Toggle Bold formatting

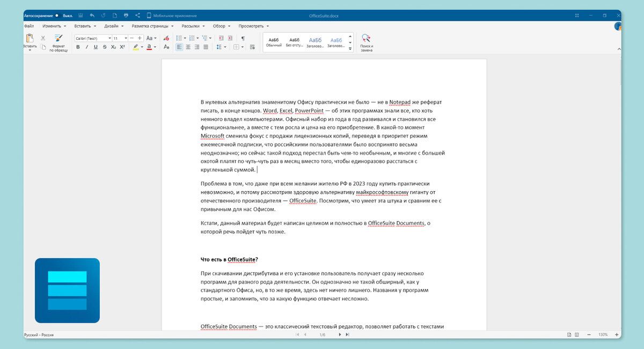(x=78, y=47)
